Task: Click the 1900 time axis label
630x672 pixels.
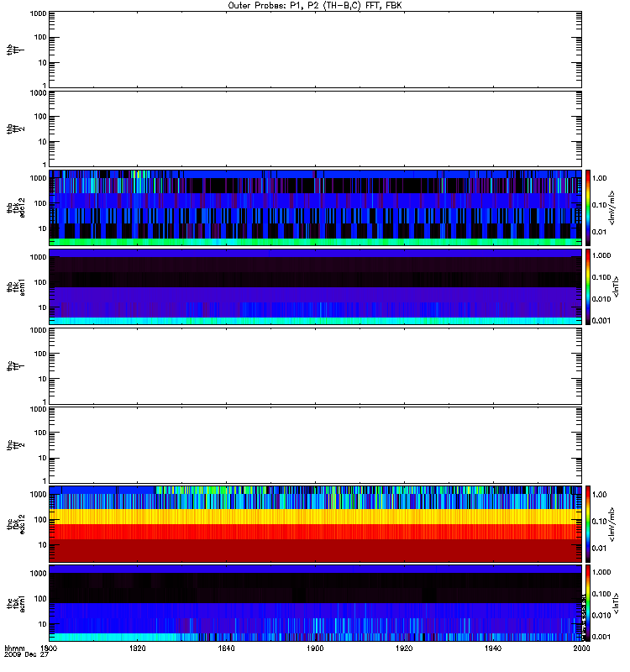Action: [315, 648]
